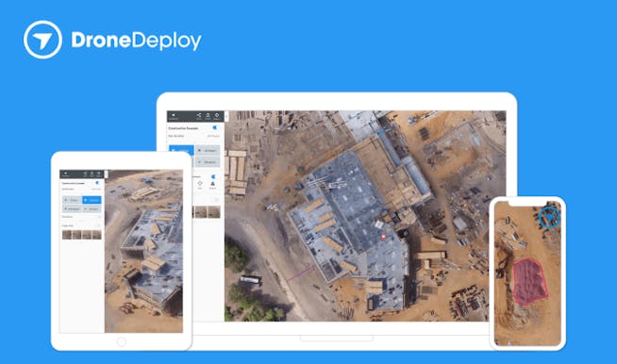Select the gray button below the blue one on tablet
This screenshot has width=617, height=364.
click(92, 209)
